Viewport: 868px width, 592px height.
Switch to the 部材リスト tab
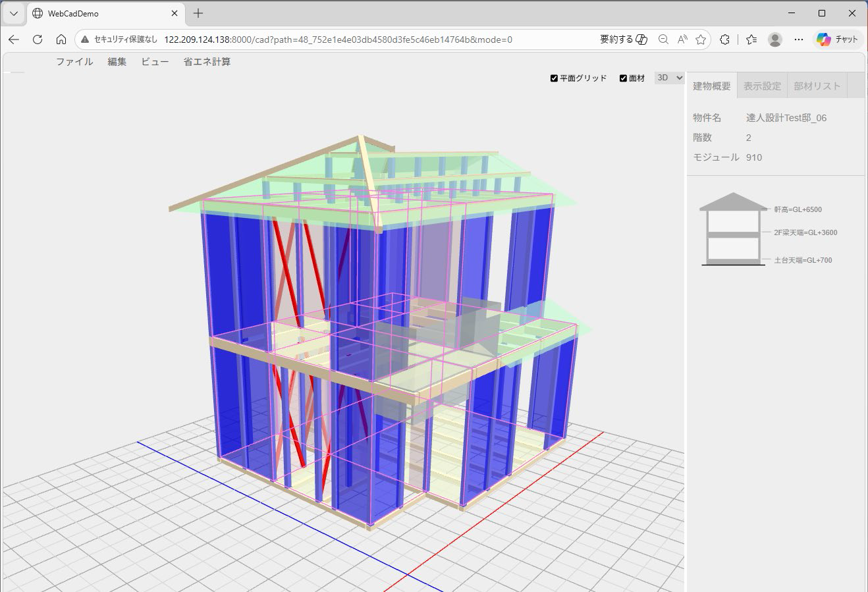click(x=817, y=86)
